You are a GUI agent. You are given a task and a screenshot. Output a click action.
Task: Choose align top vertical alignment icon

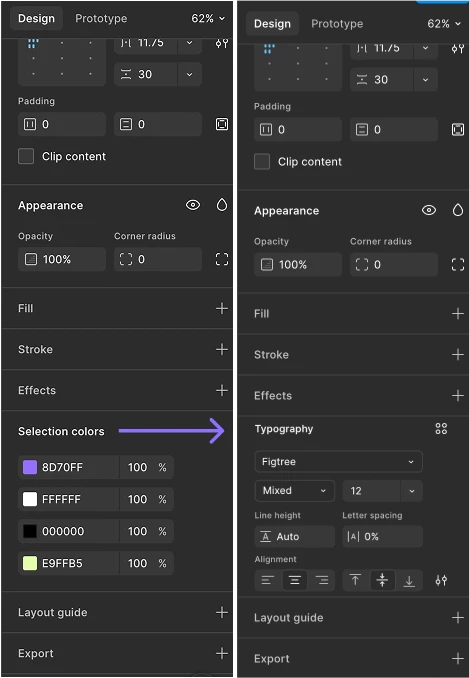tap(355, 580)
